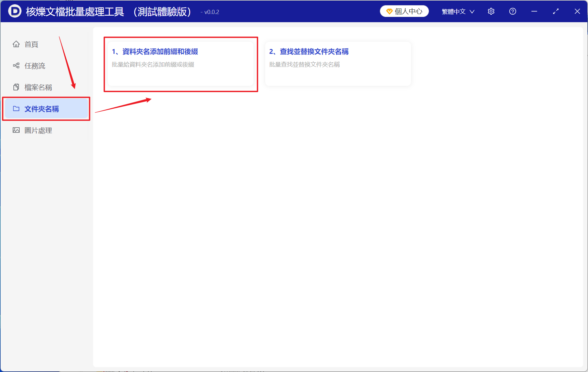The width and height of the screenshot is (588, 372).
Task: Open 圖片處理 image processing in sidebar
Action: coord(46,130)
